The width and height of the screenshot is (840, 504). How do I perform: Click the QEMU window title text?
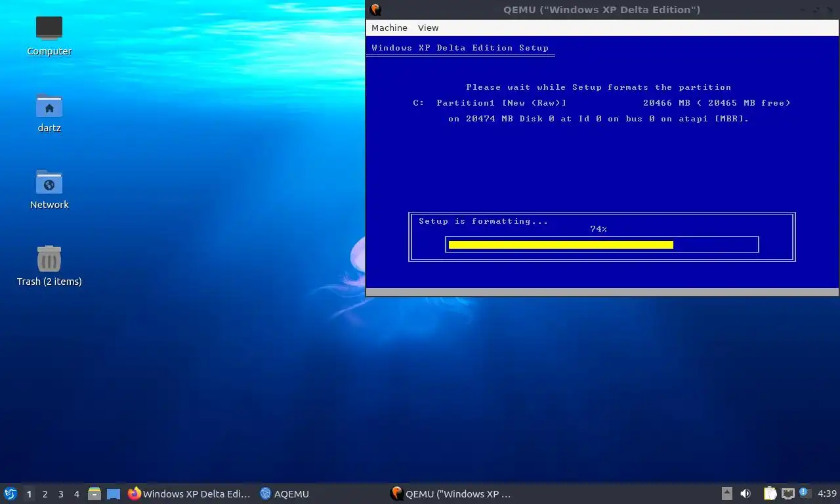pyautogui.click(x=602, y=9)
